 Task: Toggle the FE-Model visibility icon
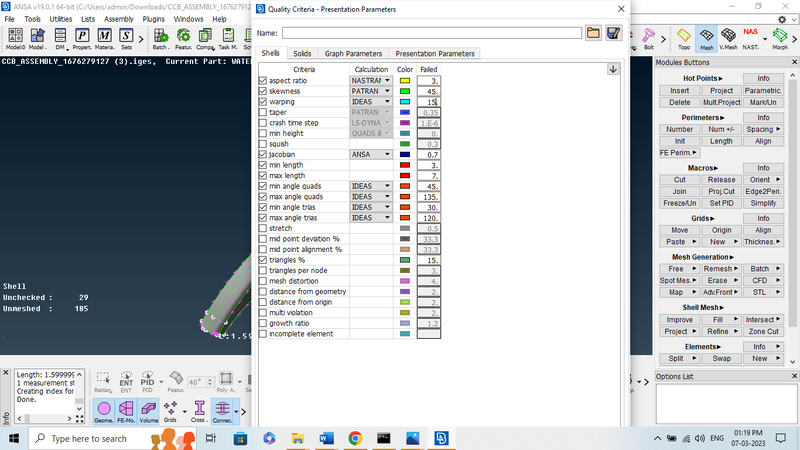(126, 411)
